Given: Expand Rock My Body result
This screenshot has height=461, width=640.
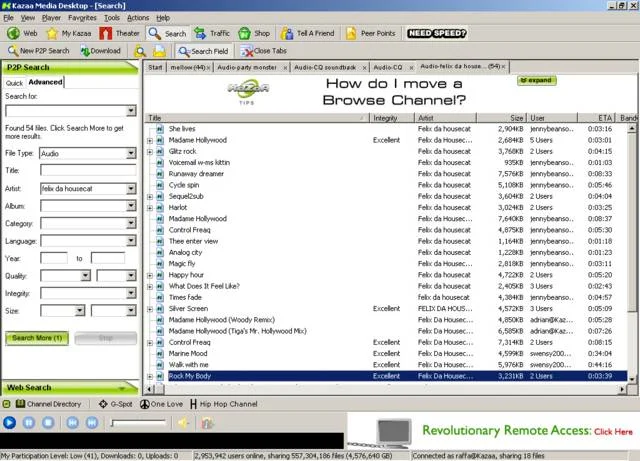Looking at the screenshot, I should [x=150, y=376].
